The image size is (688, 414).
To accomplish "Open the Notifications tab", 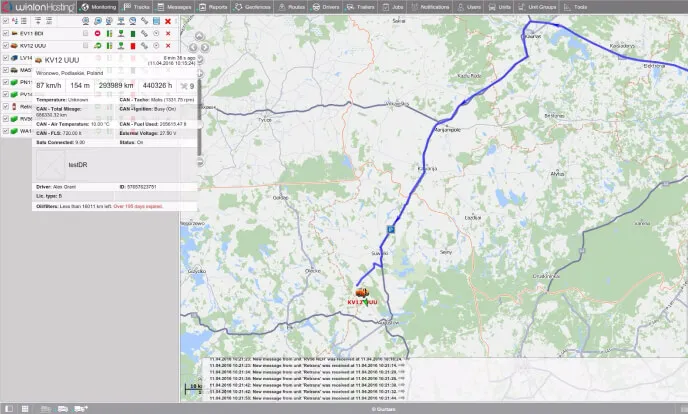I will (430, 7).
